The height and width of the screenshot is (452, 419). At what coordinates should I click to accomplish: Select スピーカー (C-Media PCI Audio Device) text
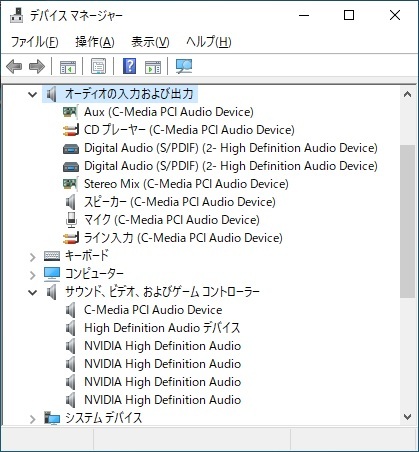click(180, 202)
